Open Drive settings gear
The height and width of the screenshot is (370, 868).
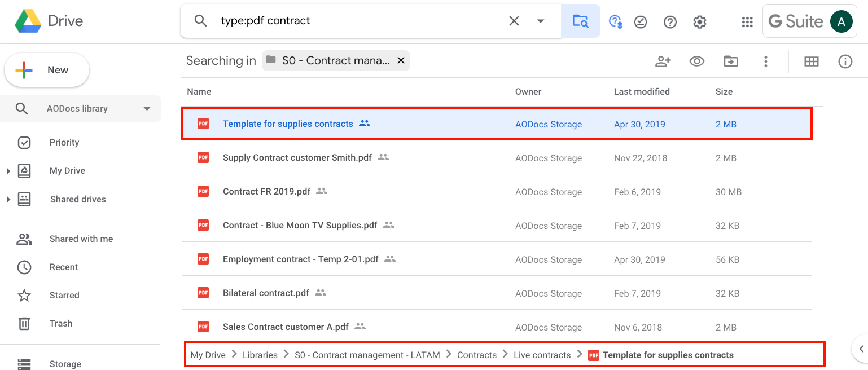699,21
